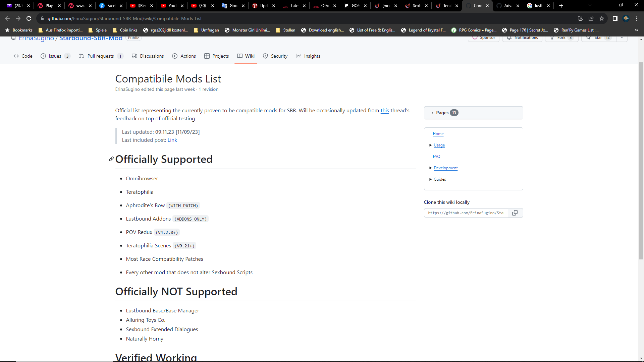Follow the "this" thread link
The width and height of the screenshot is (644, 362).
point(384,111)
